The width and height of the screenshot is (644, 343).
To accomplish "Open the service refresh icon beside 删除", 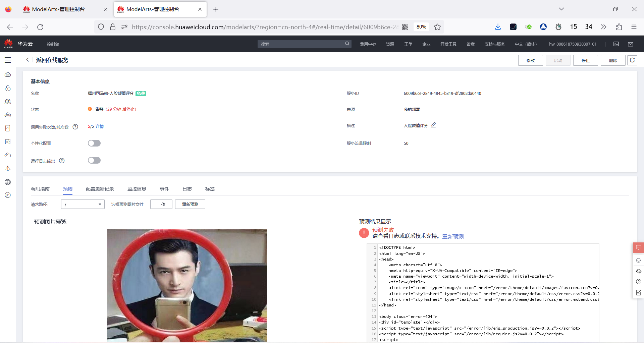I will 632,60.
